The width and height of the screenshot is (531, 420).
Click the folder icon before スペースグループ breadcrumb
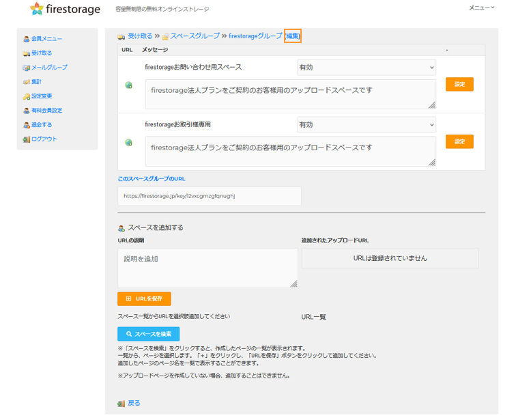(165, 37)
